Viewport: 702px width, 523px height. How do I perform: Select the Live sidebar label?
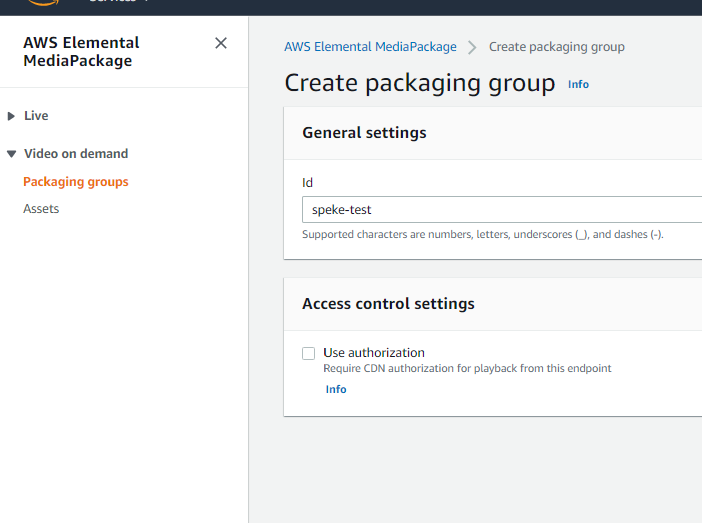[x=36, y=116]
